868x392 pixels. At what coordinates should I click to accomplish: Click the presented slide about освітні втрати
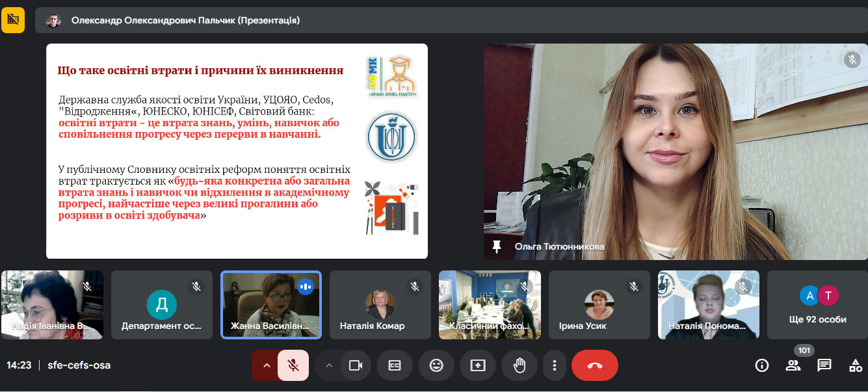(237, 151)
